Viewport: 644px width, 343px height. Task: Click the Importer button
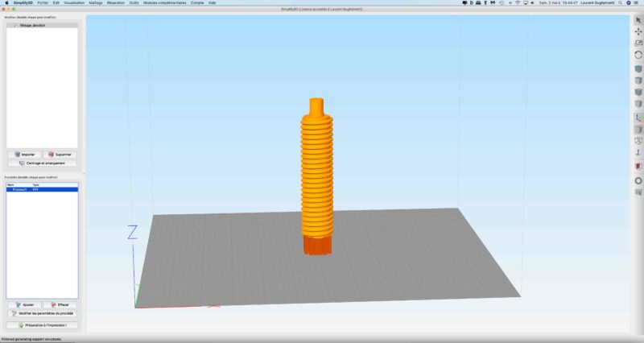pos(24,154)
